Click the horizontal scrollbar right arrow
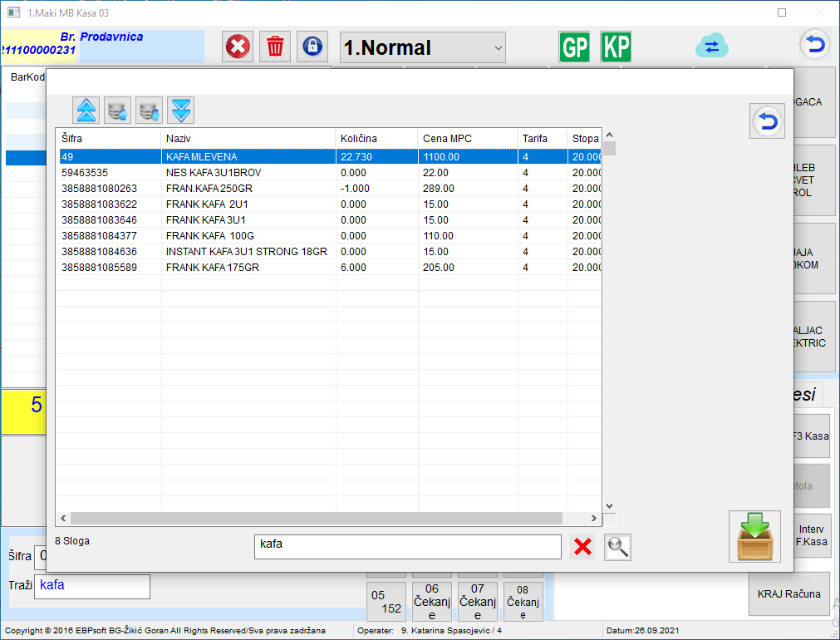Viewport: 840px width, 640px height. pos(593,519)
